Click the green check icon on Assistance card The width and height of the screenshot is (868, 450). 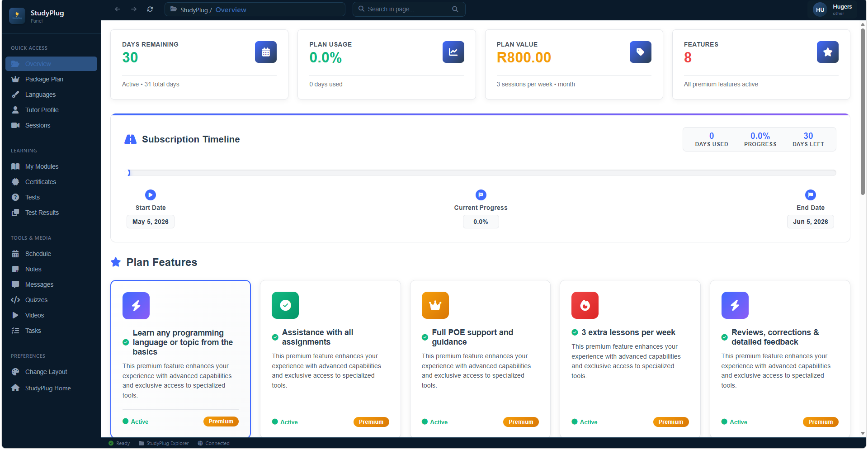pyautogui.click(x=285, y=305)
